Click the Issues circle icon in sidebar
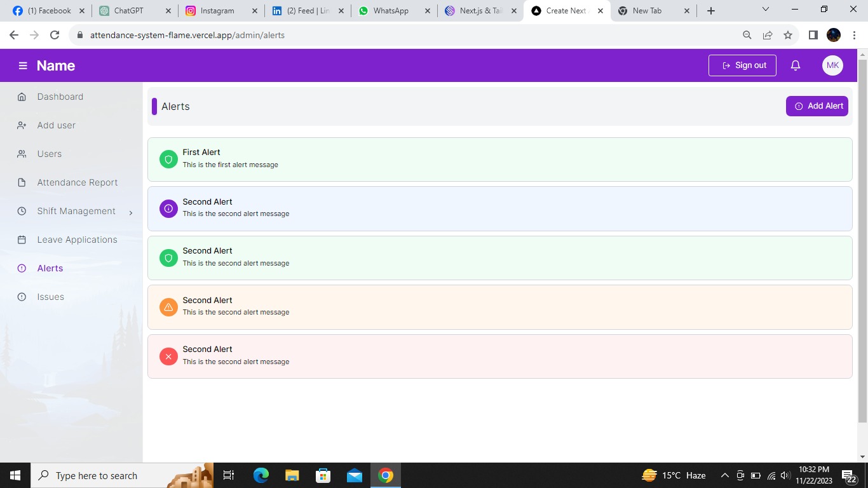The height and width of the screenshot is (488, 868). (x=22, y=297)
